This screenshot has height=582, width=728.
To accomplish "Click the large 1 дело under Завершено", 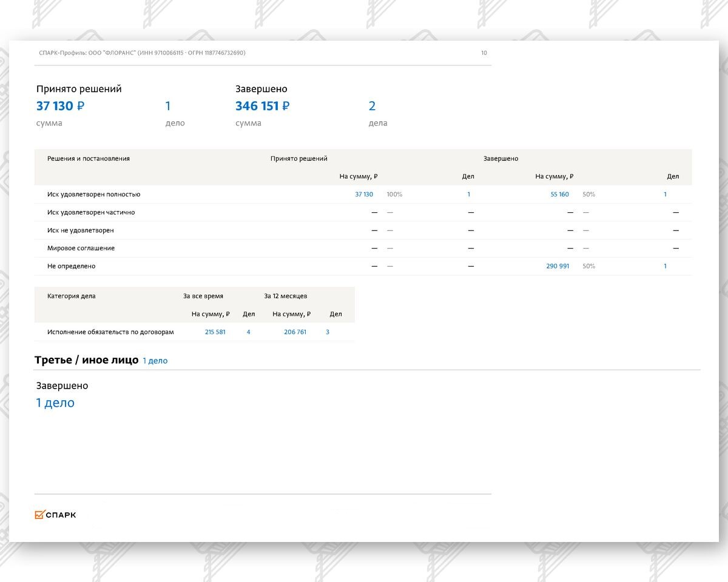I will [55, 403].
